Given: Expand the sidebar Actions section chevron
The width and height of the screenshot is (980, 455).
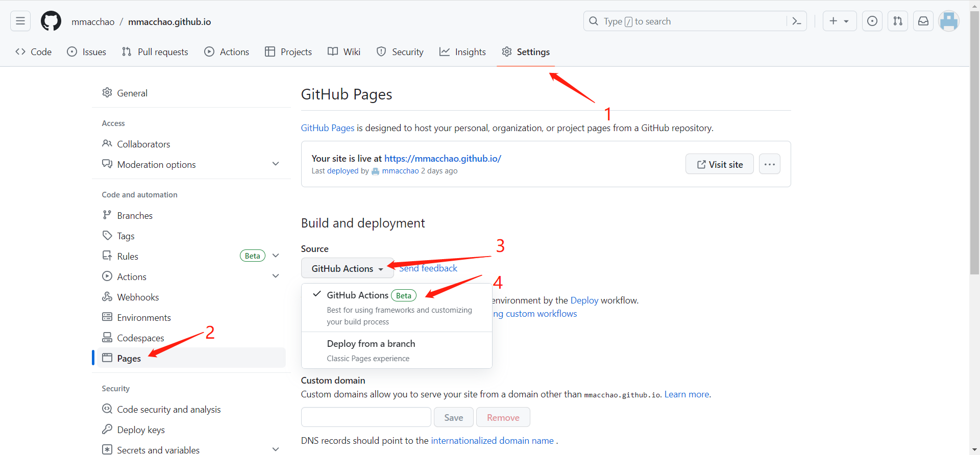Looking at the screenshot, I should point(276,276).
